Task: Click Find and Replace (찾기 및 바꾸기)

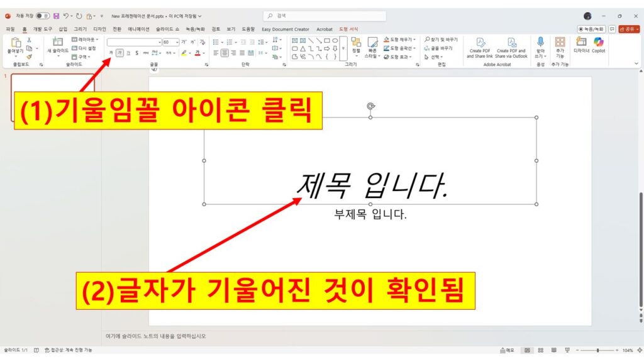Action: (x=441, y=40)
